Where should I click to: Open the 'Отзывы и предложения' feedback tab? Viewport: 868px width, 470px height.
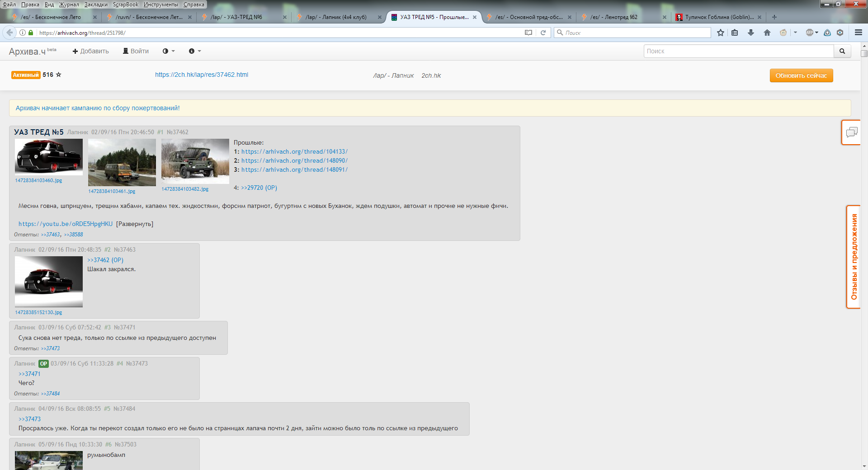click(x=854, y=257)
